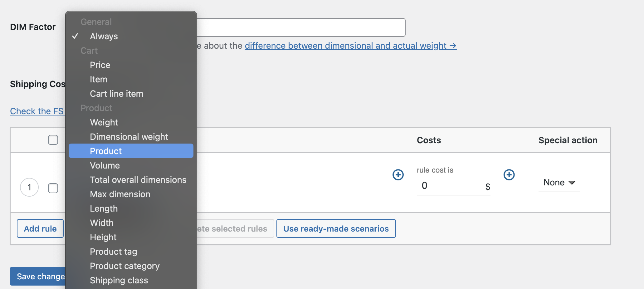Viewport: 644px width, 289px height.
Task: Click the circled number 1 rule indicator
Action: [x=29, y=187]
